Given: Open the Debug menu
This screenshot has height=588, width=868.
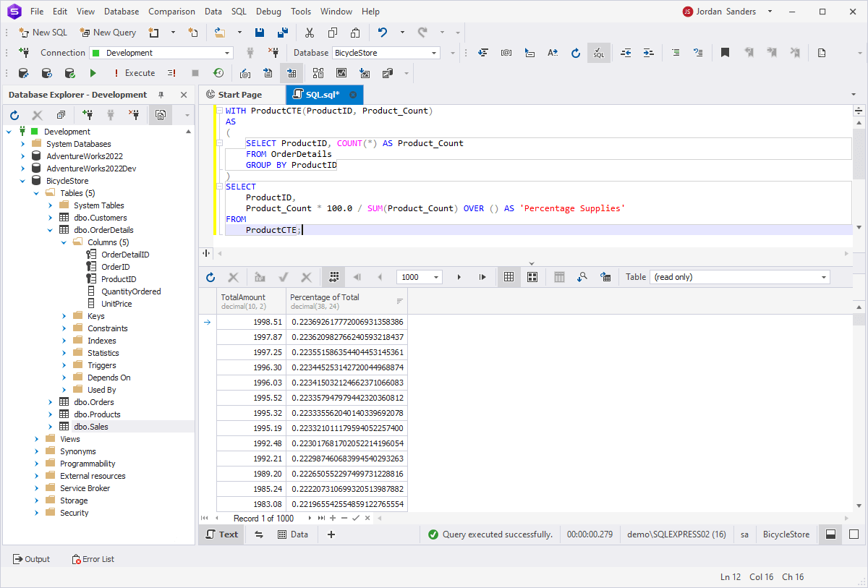Looking at the screenshot, I should [x=268, y=12].
